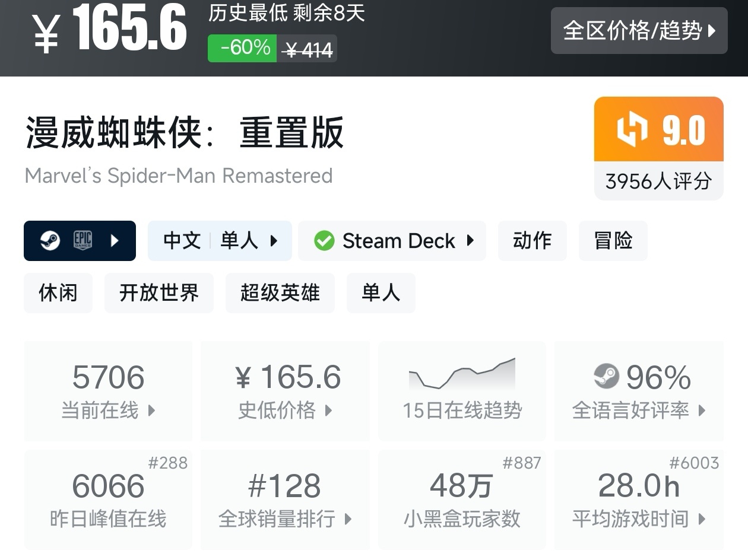Viewport: 748px width, 560px height.
Task: Click the ¥165.6 current price at top
Action: 109,28
